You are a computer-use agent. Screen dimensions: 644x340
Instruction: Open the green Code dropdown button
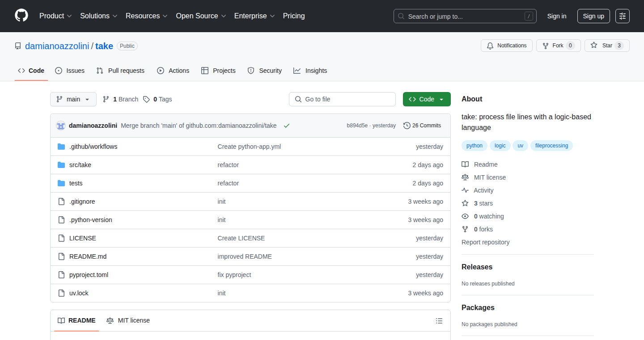click(427, 99)
